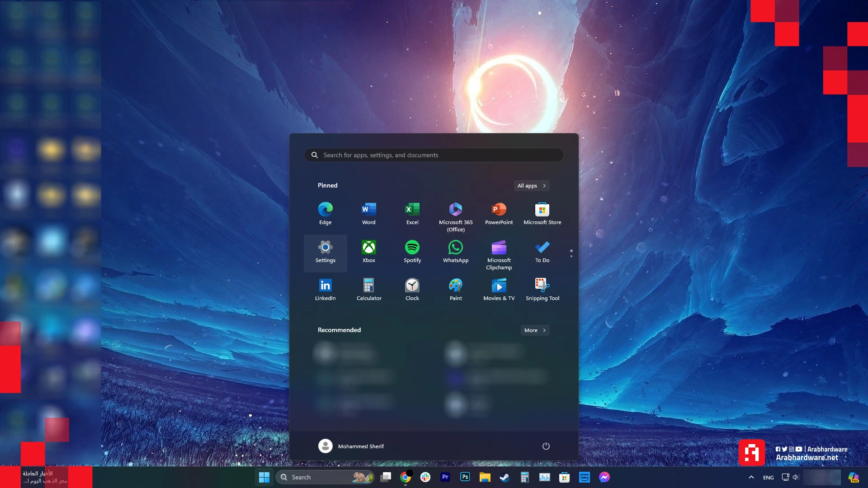Click More in Recommended section
The image size is (868, 488).
point(535,330)
